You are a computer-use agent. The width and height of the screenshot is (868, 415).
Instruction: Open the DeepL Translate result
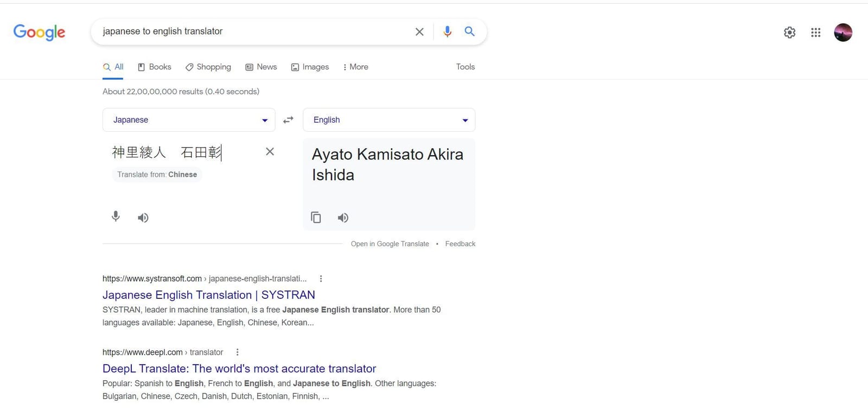(x=239, y=368)
